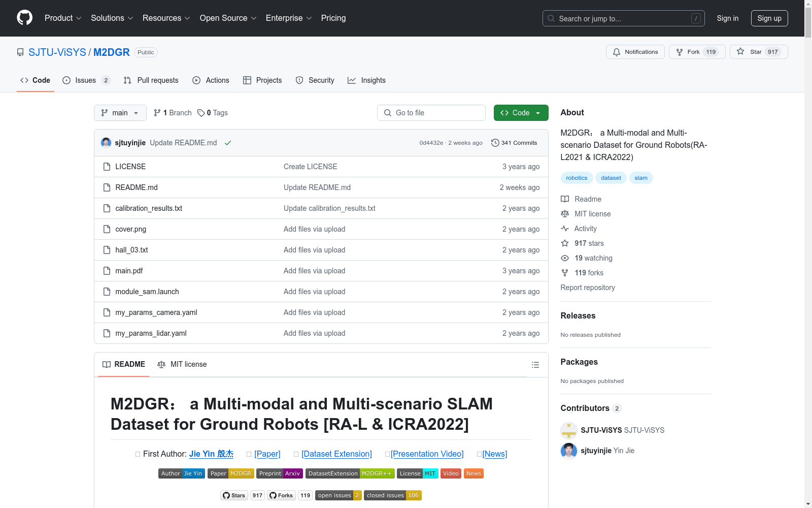Click the robotics topic tag
Screen dimensions: 812x508
click(x=577, y=178)
